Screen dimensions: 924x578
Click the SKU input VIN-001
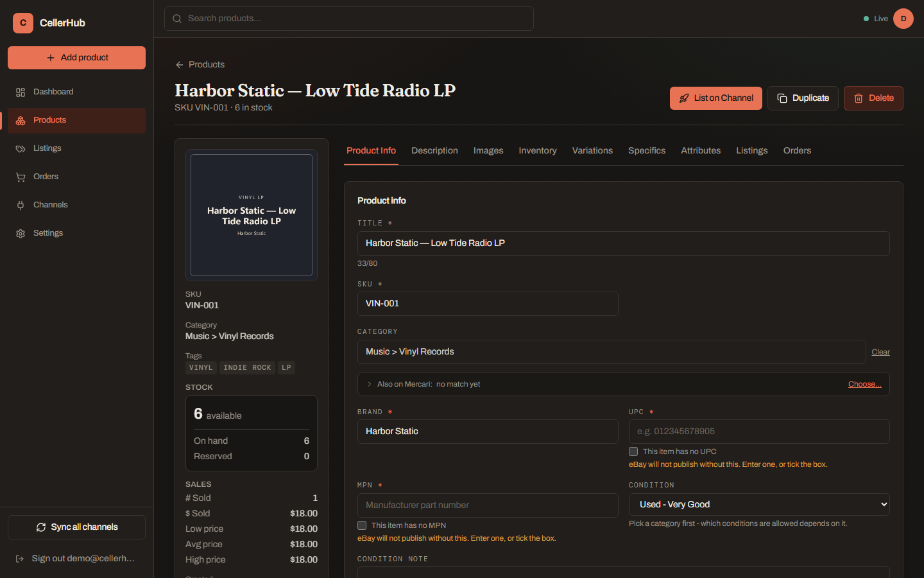tap(488, 304)
